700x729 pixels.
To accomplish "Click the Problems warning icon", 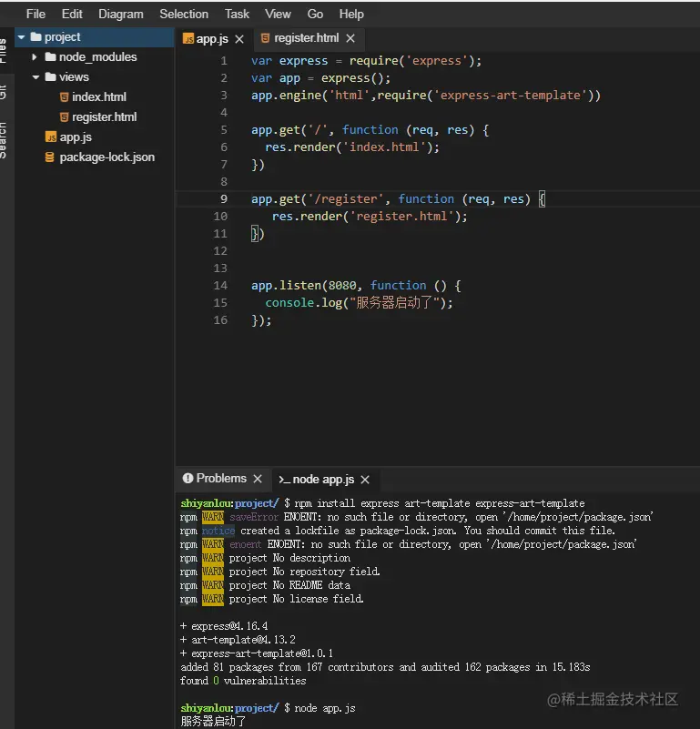I will click(188, 478).
